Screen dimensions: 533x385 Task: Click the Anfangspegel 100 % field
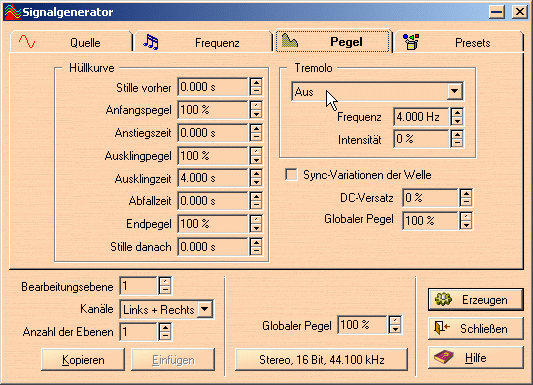pyautogui.click(x=213, y=109)
